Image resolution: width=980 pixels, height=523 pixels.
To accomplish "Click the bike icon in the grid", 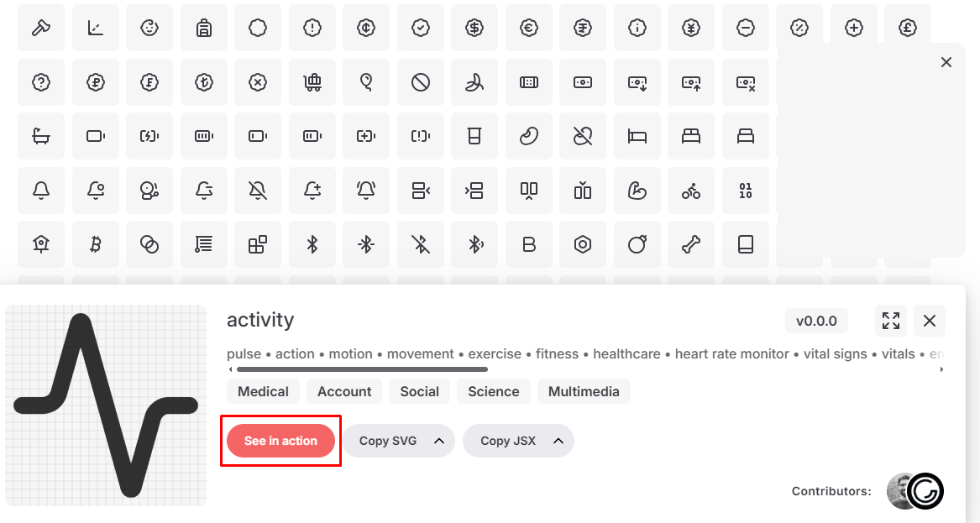I will coord(691,191).
